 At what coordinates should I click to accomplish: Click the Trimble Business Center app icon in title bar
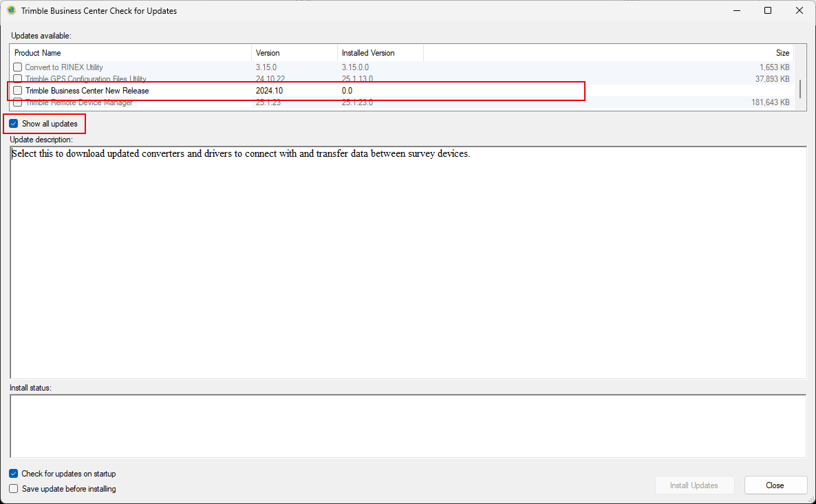pos(11,10)
